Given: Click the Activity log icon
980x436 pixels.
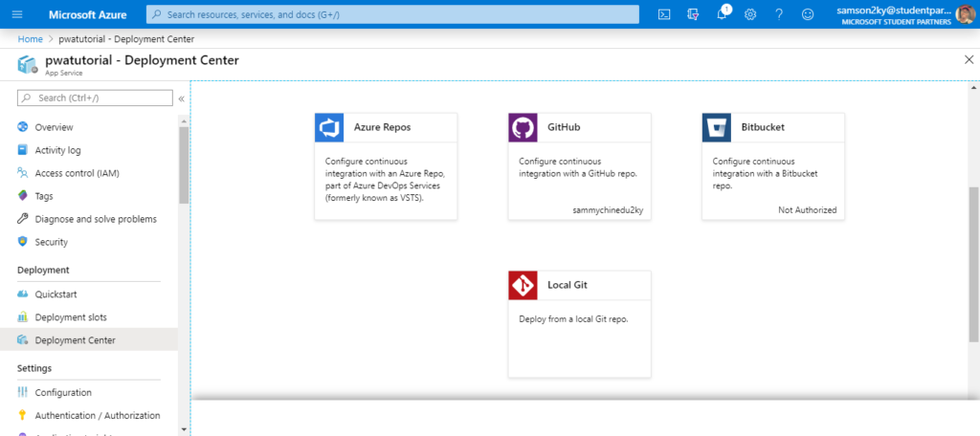Looking at the screenshot, I should point(23,150).
